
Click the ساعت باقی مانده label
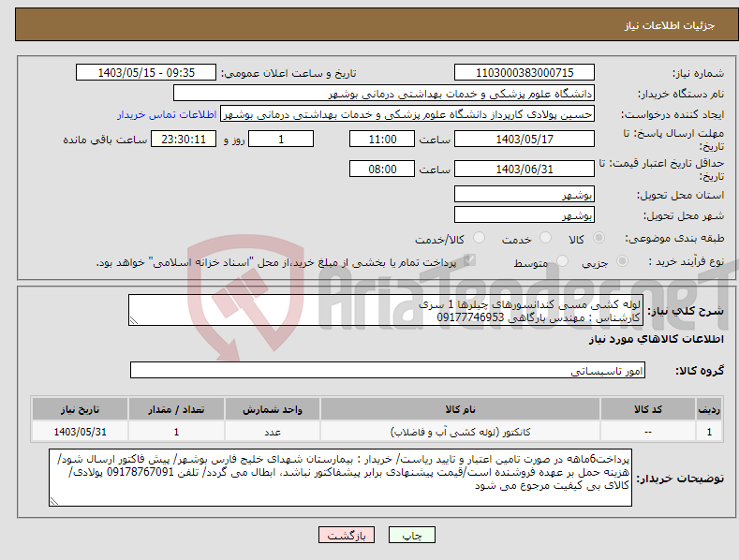click(x=105, y=140)
